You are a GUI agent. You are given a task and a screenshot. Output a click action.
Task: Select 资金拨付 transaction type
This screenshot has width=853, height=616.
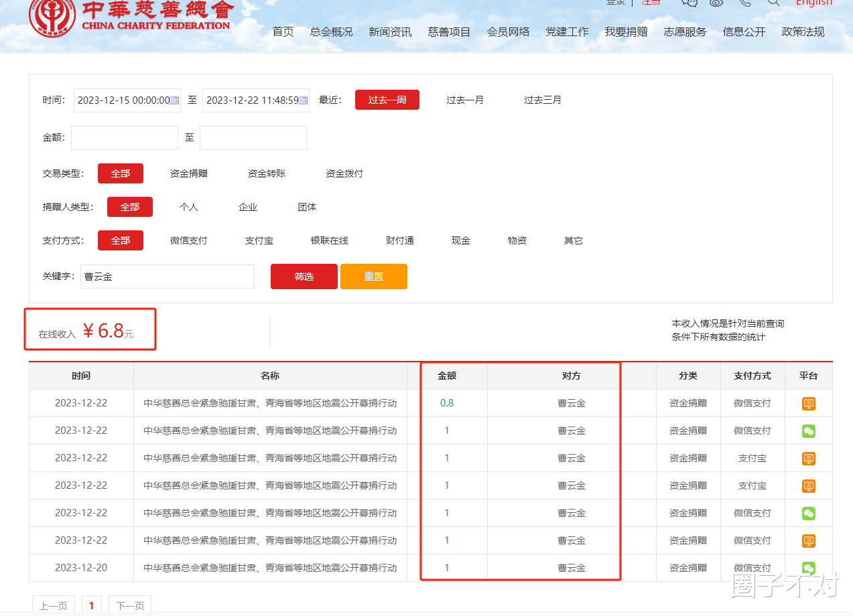344,173
